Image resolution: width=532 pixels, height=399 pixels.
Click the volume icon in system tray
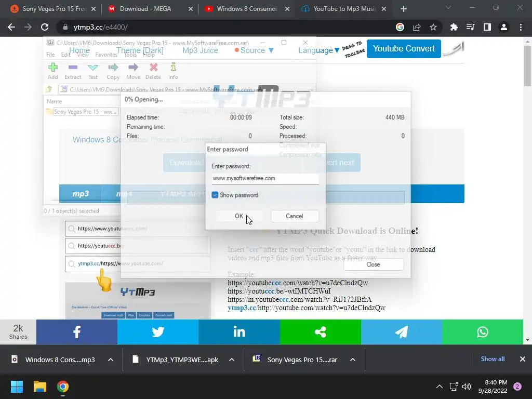[x=467, y=387]
